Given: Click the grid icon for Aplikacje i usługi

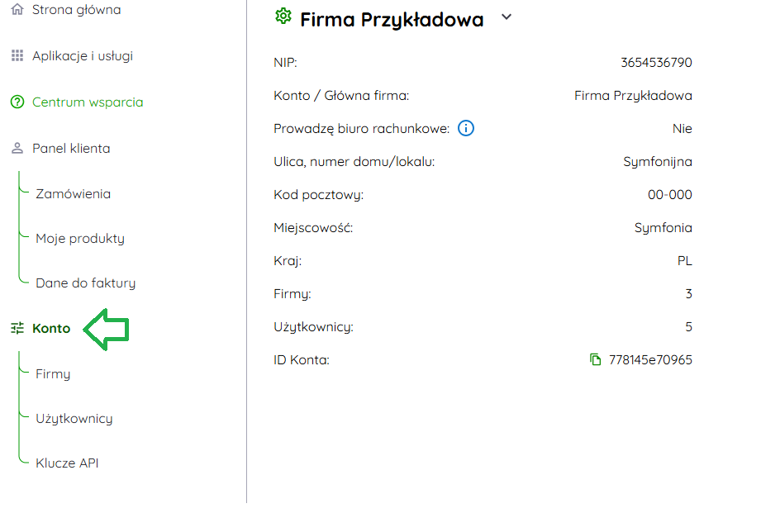Looking at the screenshot, I should pos(17,56).
